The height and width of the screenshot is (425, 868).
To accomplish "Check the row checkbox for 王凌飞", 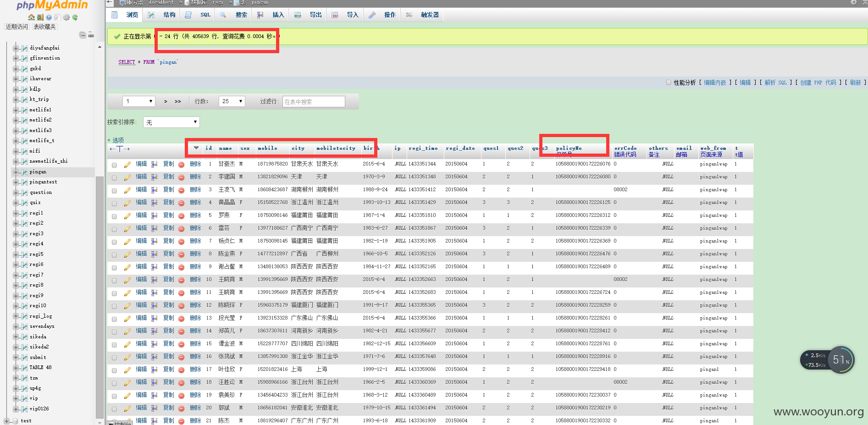I will point(114,190).
